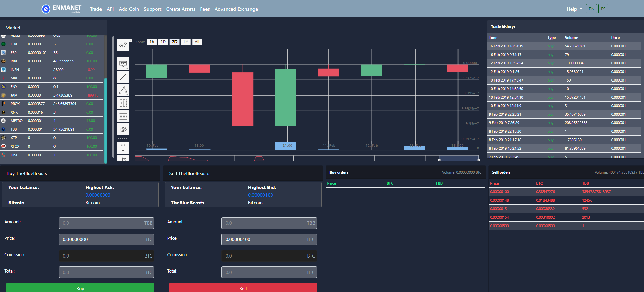
Task: Click the chart navigator left handle
Action: click(x=439, y=160)
